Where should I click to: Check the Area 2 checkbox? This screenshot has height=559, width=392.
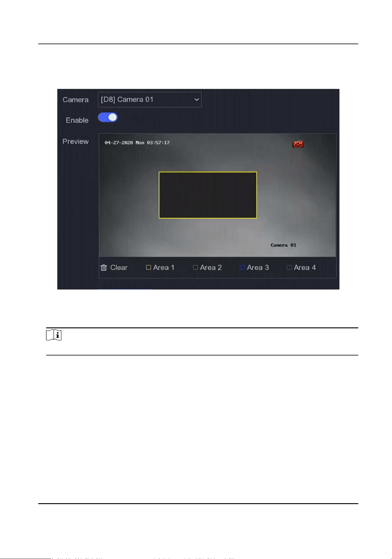[196, 267]
